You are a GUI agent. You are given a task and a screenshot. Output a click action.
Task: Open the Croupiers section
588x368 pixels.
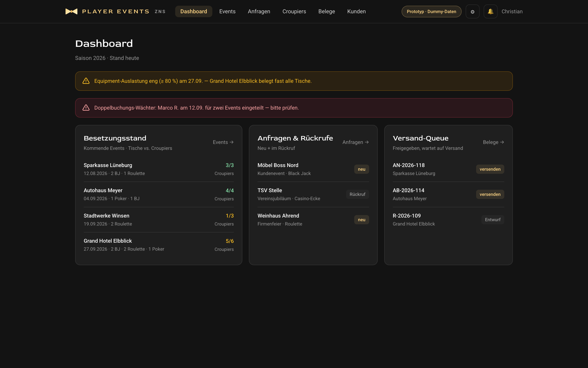[x=294, y=11]
